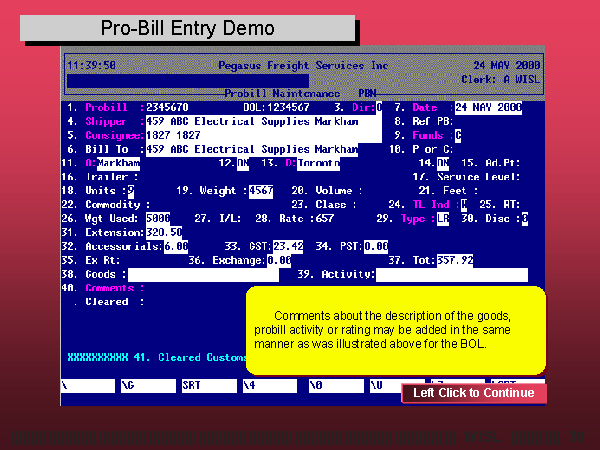Click the Weight field showing 4567
This screenshot has height=450, width=600.
coord(261,190)
